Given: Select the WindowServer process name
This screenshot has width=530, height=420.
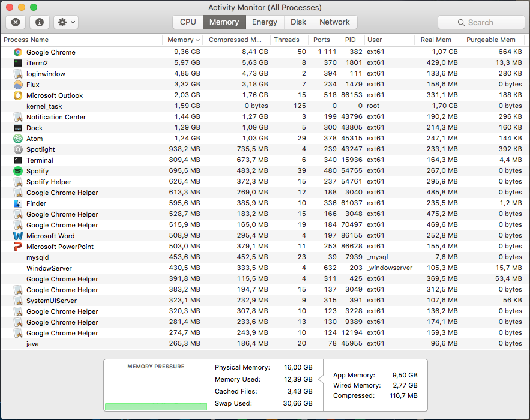Looking at the screenshot, I should [49, 268].
